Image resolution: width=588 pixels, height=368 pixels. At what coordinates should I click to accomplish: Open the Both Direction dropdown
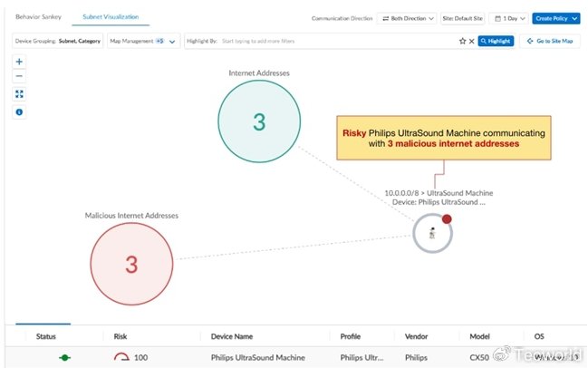pyautogui.click(x=407, y=18)
